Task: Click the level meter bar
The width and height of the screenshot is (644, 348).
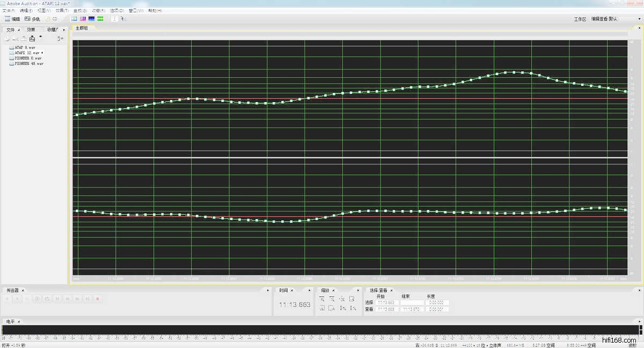Action: tap(321, 330)
